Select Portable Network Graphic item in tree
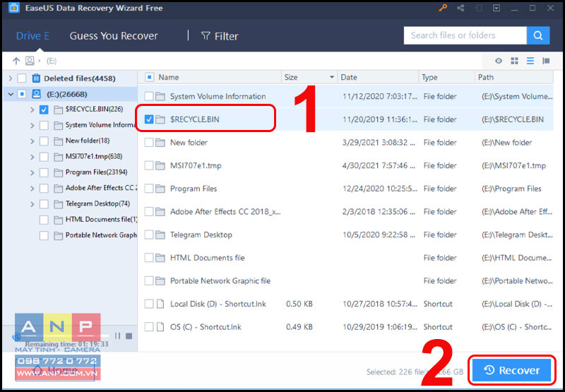This screenshot has height=392, width=565. click(x=101, y=235)
